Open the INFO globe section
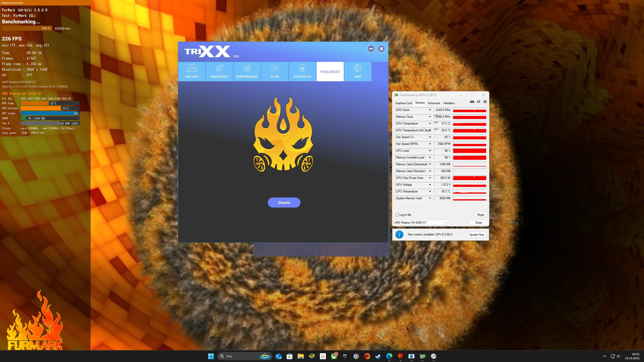This screenshot has width=644, height=362. pyautogui.click(x=358, y=71)
